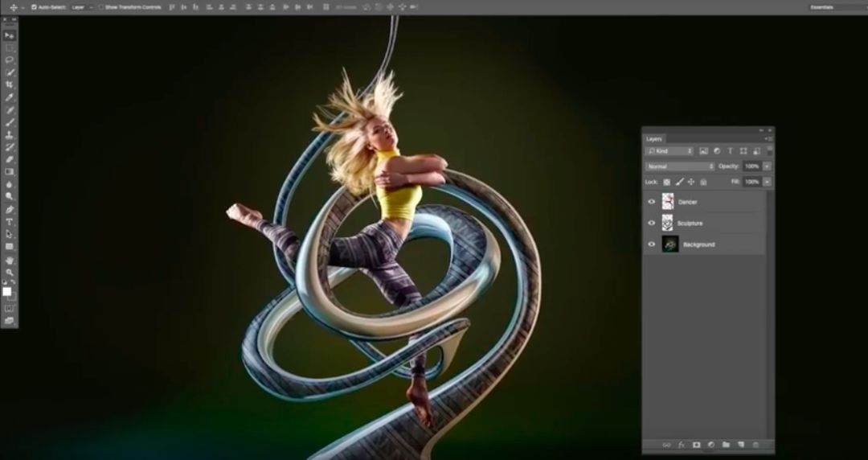Click the Lock all padlock icon
Screen dimensions: 868x460
[x=703, y=183]
